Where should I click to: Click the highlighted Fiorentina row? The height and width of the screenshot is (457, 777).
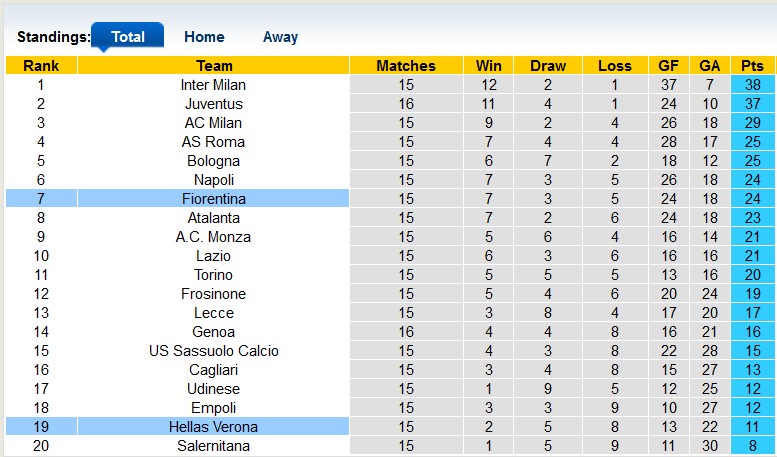point(214,199)
